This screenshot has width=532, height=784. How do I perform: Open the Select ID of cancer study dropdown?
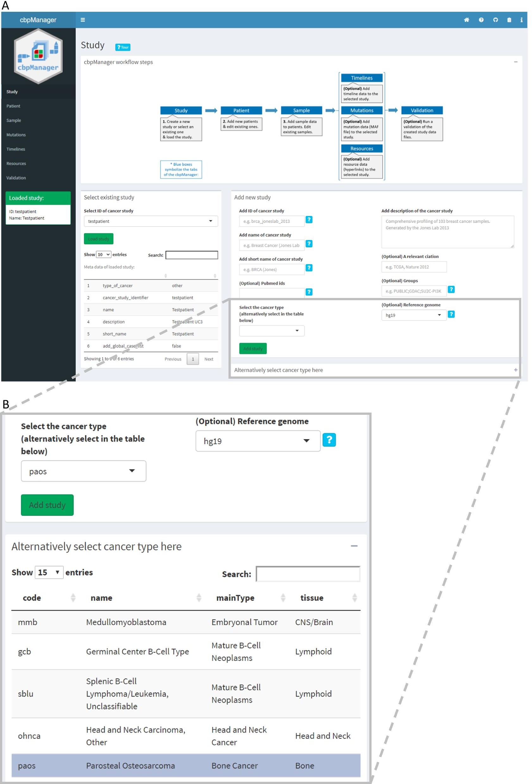click(151, 221)
